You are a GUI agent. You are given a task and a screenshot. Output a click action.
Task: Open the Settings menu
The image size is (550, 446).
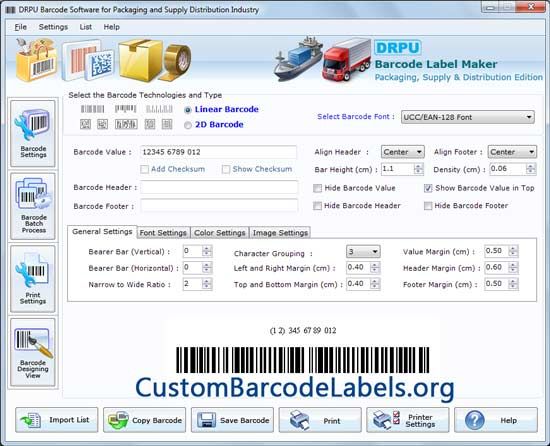(53, 27)
